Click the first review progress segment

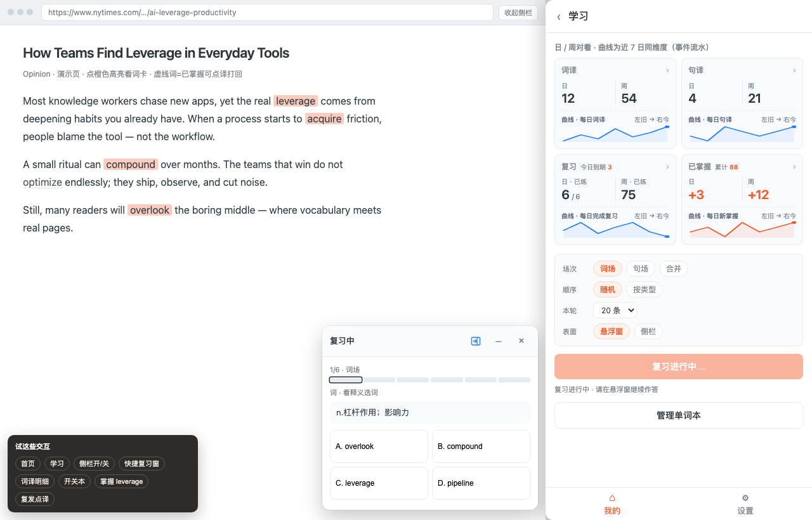(346, 380)
